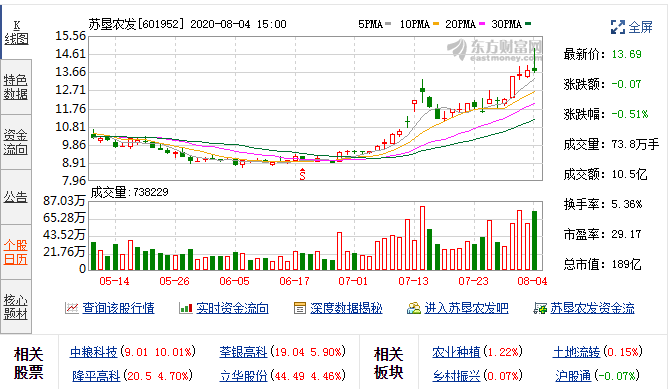Image resolution: width=668 pixels, height=389 pixels.
Task: Click the 5PMA legend swatch
Action: coord(388,24)
